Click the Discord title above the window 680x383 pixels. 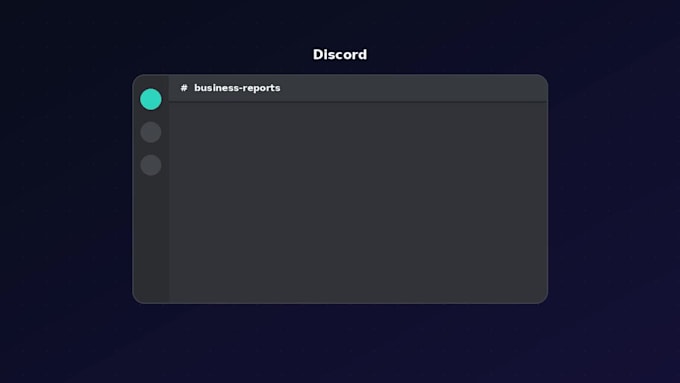(x=340, y=55)
